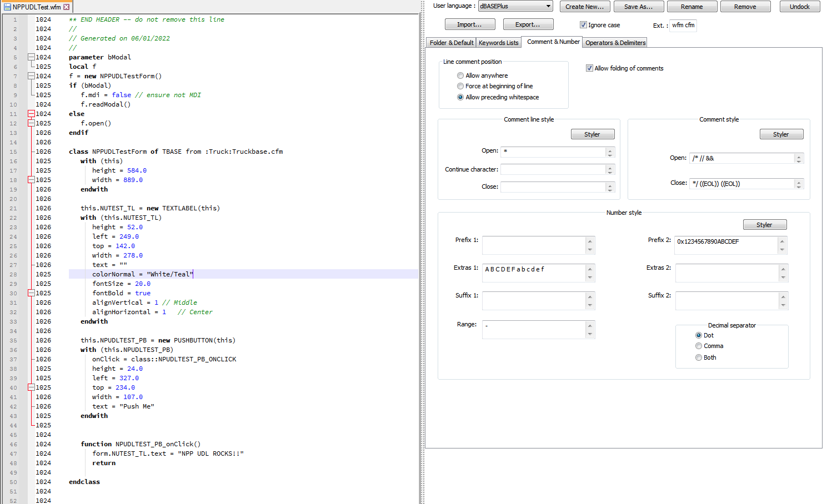Click the 'function NPUDLTEST_PB_onClick()' line
The width and height of the screenshot is (832, 504).
141,444
